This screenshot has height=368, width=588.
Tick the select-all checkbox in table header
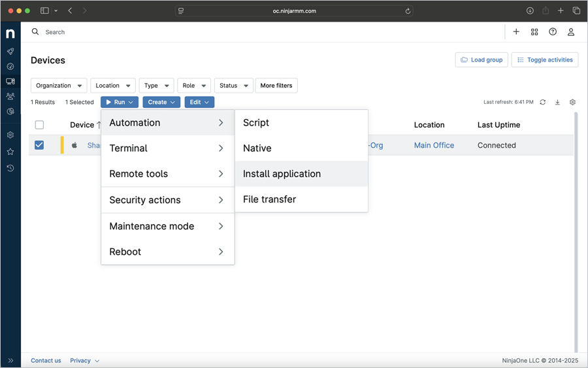[x=39, y=125]
